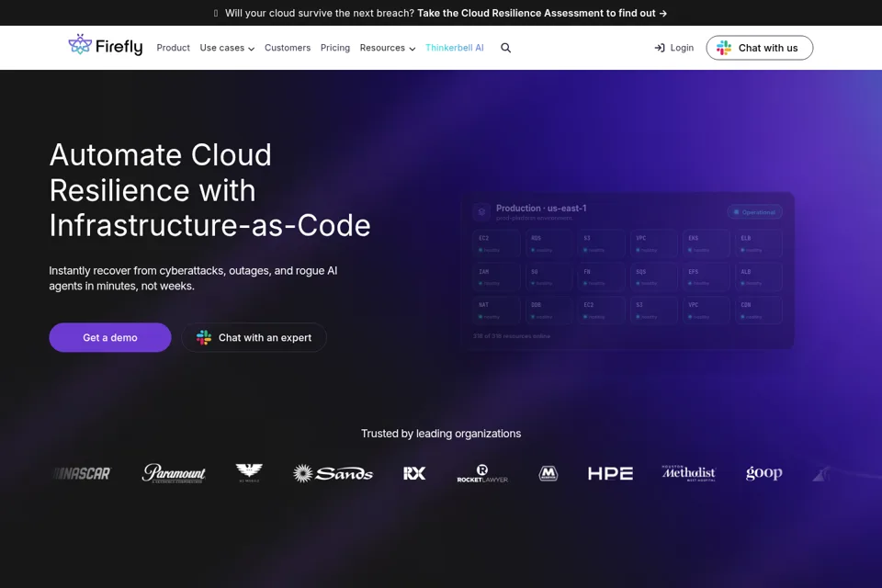This screenshot has width=882, height=588.
Task: Click the ALB resource tile
Action: (x=758, y=277)
